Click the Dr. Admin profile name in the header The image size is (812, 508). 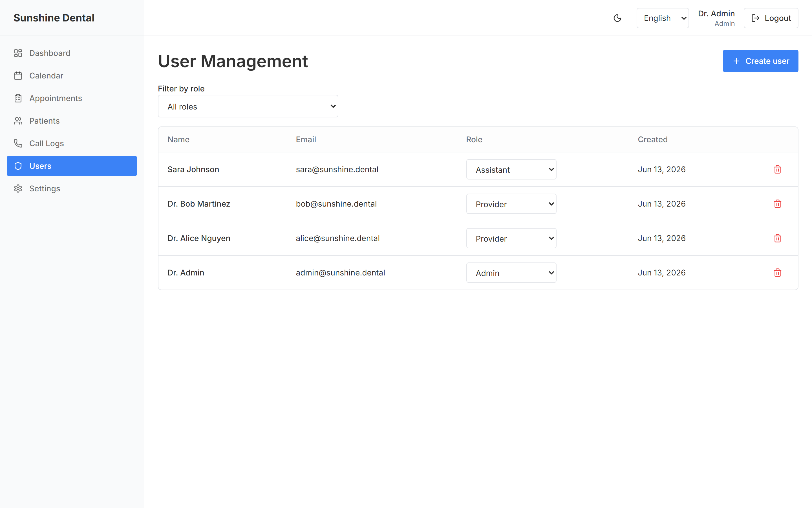(x=716, y=14)
